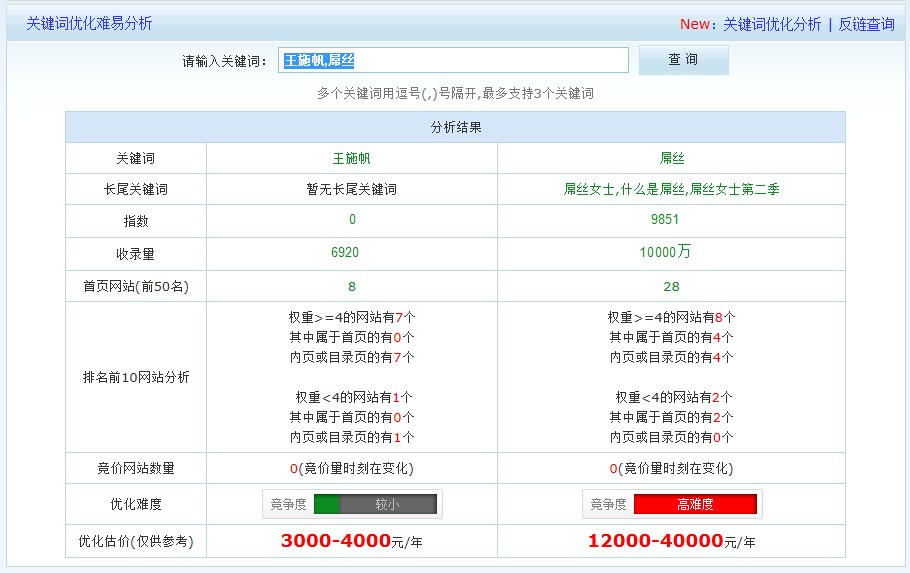The image size is (910, 573).
Task: Click the 优化难度 row label
Action: (x=136, y=504)
